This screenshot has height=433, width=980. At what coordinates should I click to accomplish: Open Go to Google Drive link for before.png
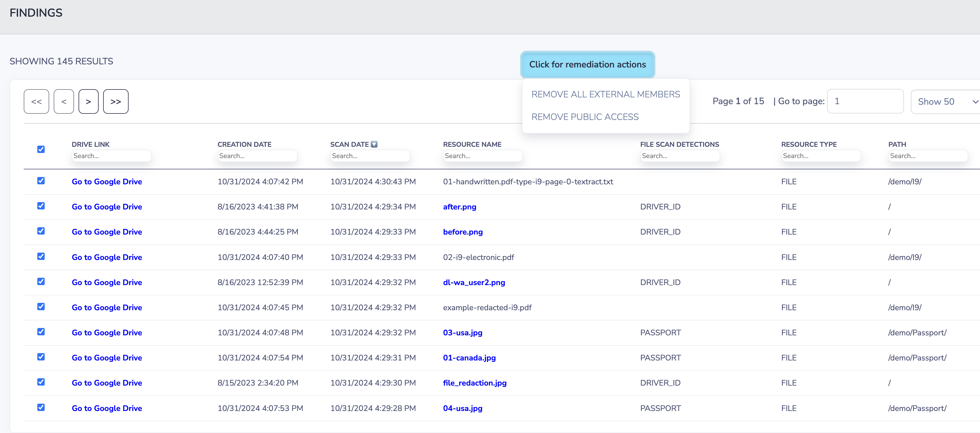[x=107, y=232]
